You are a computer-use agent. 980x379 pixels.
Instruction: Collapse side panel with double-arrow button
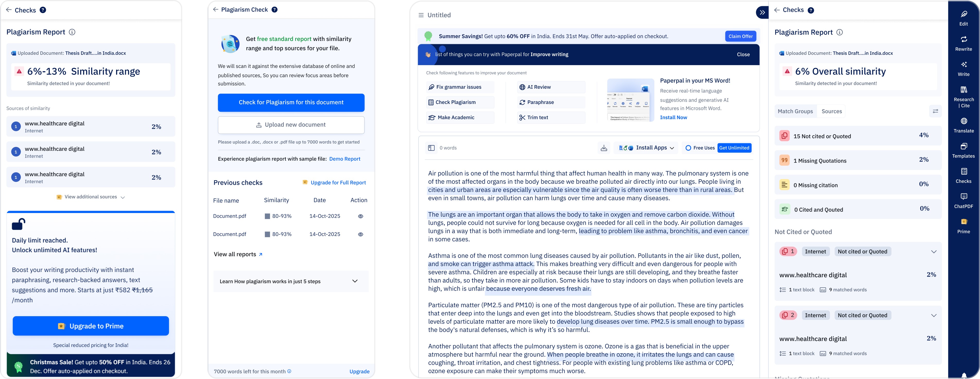coord(762,12)
